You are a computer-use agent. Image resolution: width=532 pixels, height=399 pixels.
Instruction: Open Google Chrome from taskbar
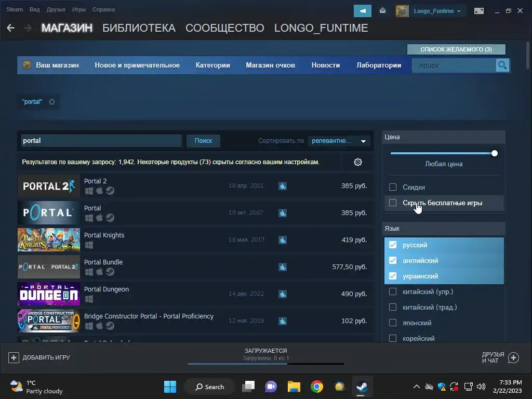click(x=316, y=387)
